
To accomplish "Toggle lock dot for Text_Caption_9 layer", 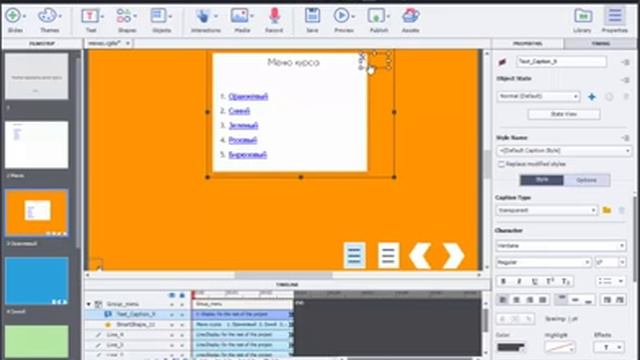I will [182, 315].
